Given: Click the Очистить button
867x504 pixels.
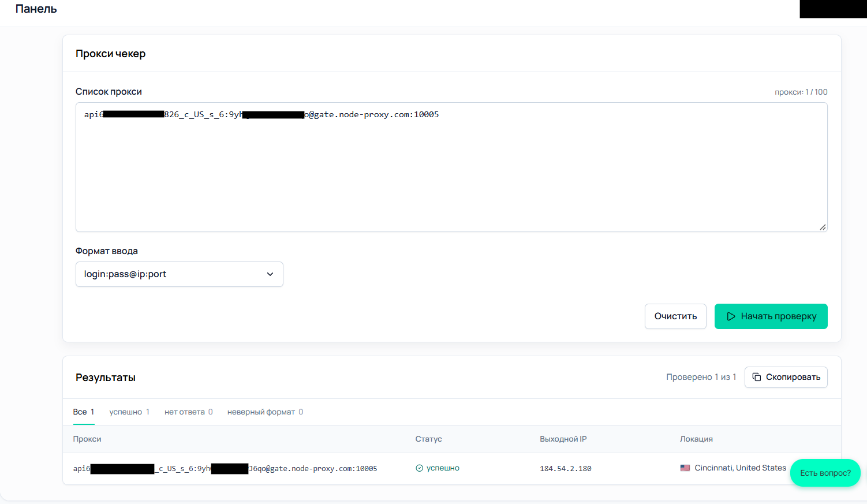Looking at the screenshot, I should [675, 316].
